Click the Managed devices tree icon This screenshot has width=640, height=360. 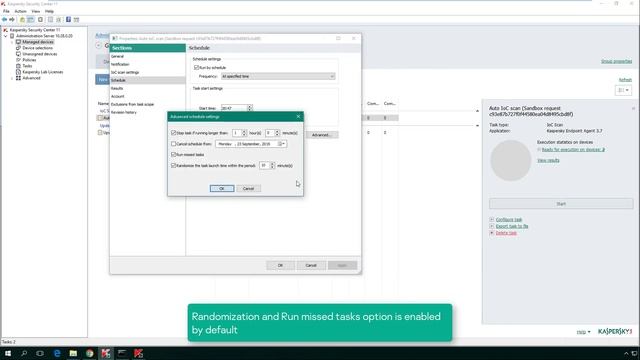[18, 42]
